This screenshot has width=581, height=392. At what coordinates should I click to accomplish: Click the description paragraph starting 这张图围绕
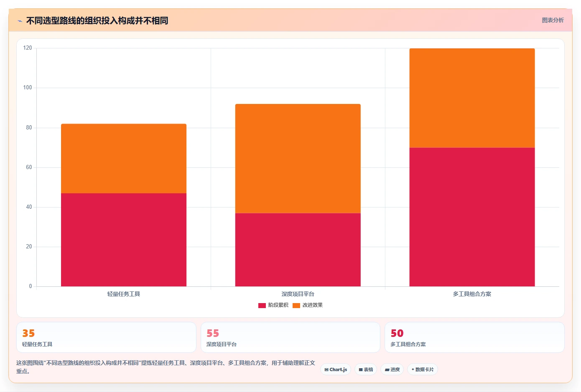click(x=166, y=367)
